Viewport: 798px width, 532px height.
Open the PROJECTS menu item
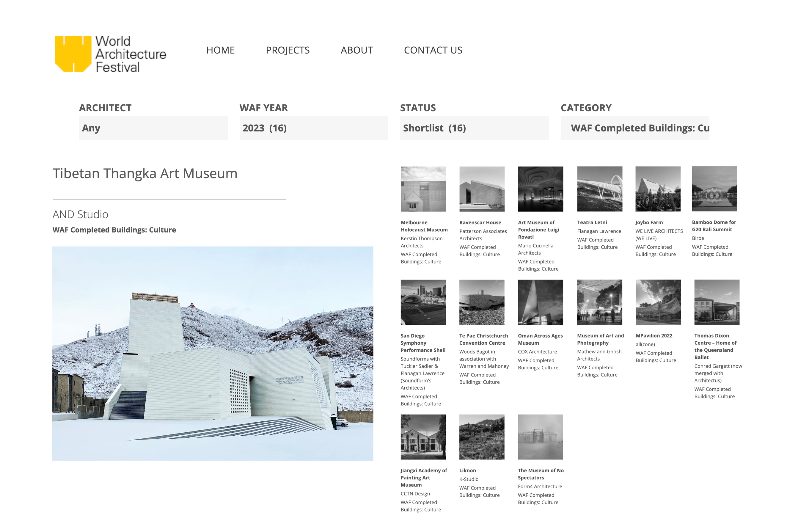(288, 50)
